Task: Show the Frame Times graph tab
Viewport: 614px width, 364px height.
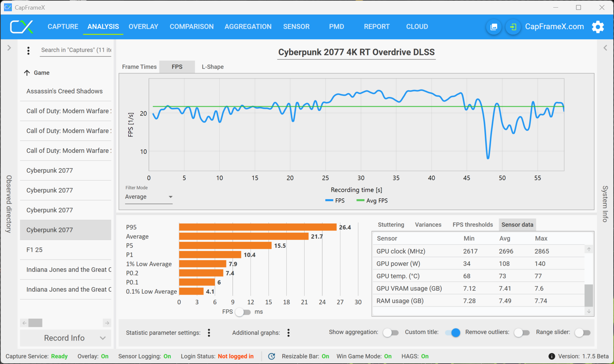Action: click(x=139, y=67)
